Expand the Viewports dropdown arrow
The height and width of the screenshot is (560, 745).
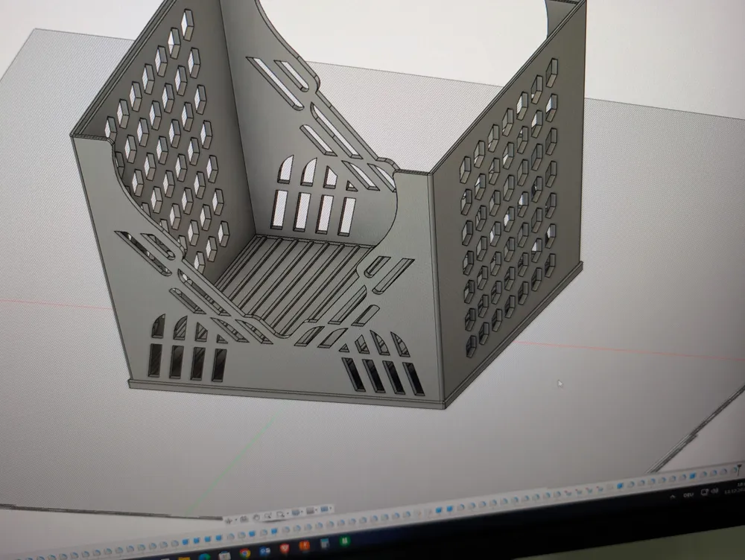pyautogui.click(x=331, y=508)
